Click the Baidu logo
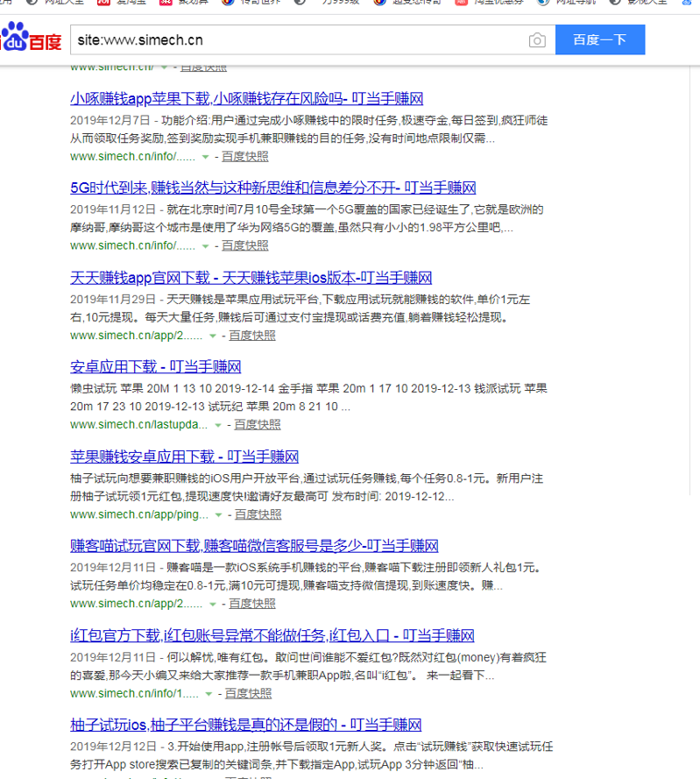The height and width of the screenshot is (779, 700). pyautogui.click(x=31, y=38)
